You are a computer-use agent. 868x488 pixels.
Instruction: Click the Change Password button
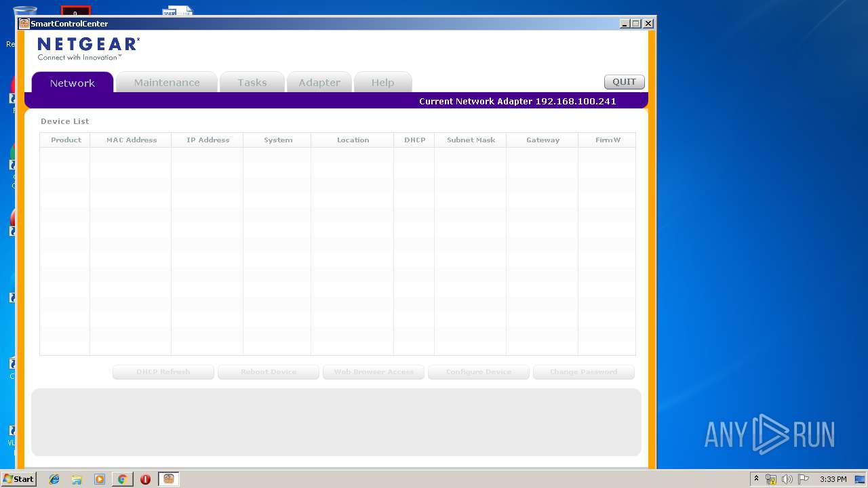[x=584, y=372]
